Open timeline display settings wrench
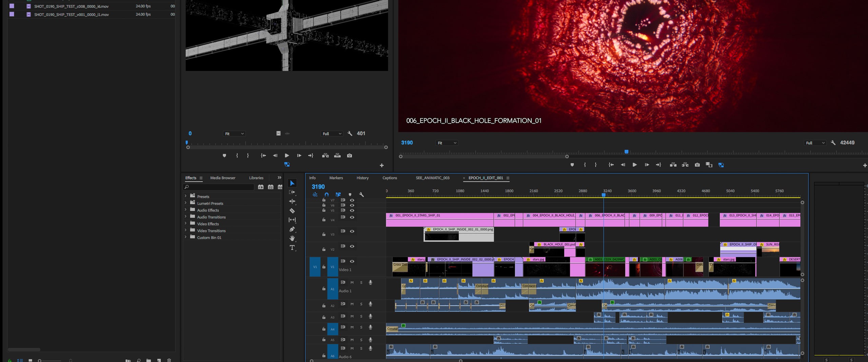Screen dimensions: 868x362 coord(361,195)
